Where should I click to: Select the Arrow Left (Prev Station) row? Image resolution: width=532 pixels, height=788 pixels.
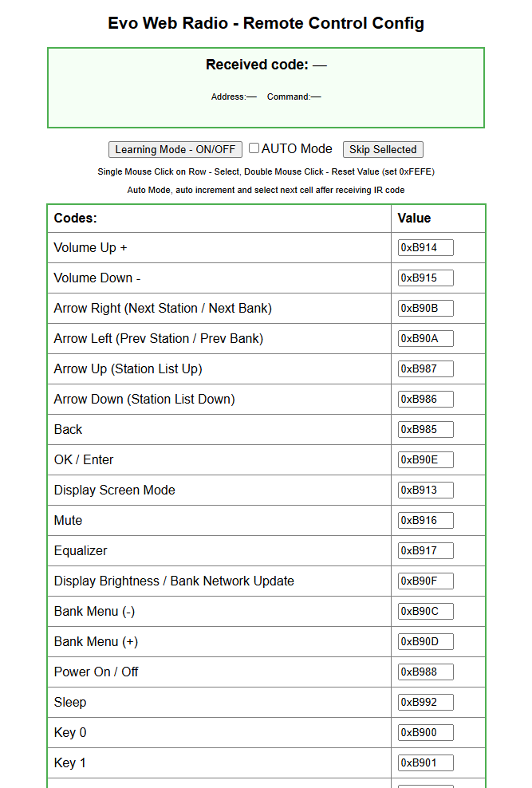pos(266,339)
